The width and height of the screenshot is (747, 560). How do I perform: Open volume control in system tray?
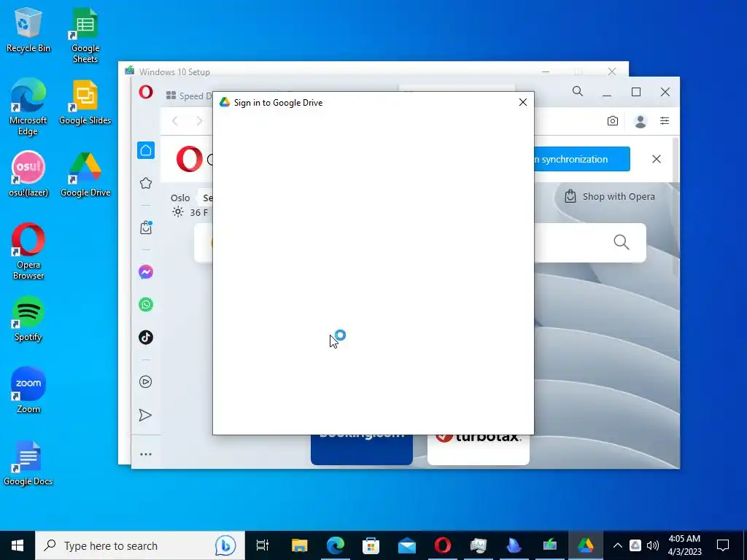click(653, 545)
